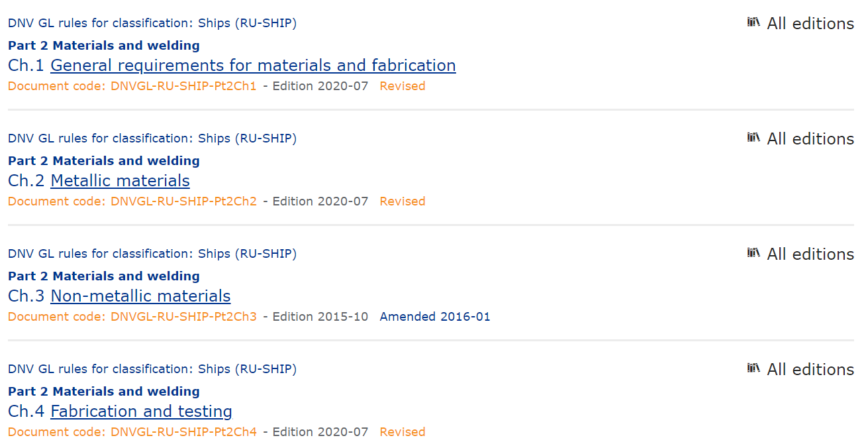Open the Fabrication and testing chapter link
Image resolution: width=868 pixels, height=448 pixels.
tap(141, 412)
